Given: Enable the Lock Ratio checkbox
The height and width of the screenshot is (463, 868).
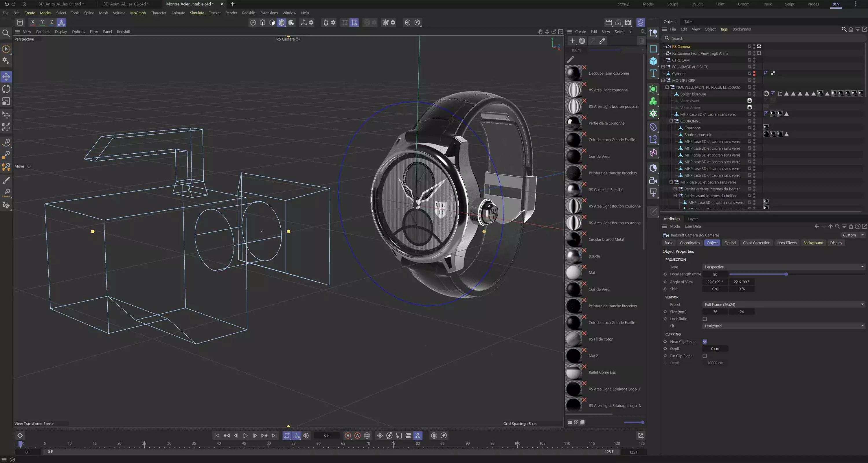Looking at the screenshot, I should [705, 319].
